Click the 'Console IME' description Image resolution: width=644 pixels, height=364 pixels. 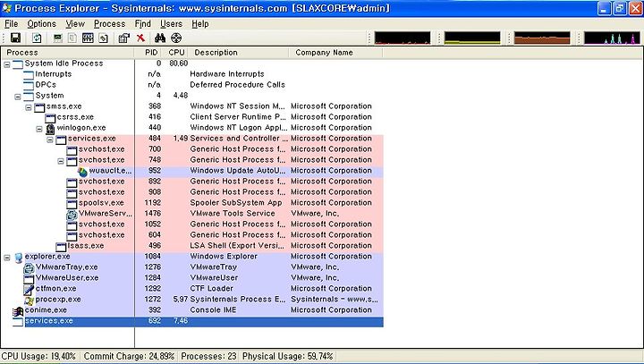[x=213, y=309]
